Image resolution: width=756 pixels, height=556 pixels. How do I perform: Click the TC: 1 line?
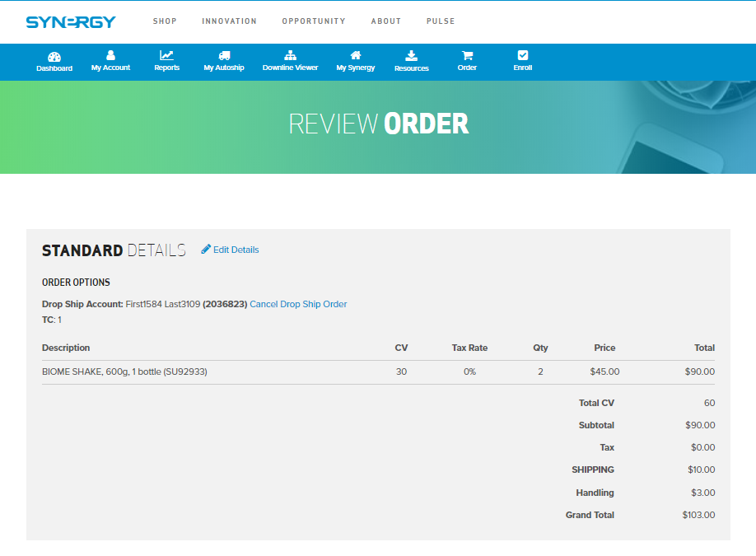tap(52, 320)
